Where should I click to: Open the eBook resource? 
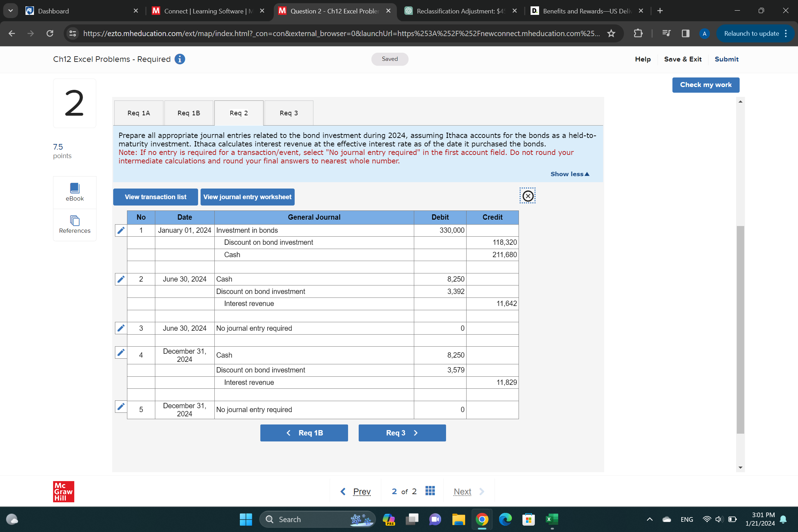tap(74, 192)
